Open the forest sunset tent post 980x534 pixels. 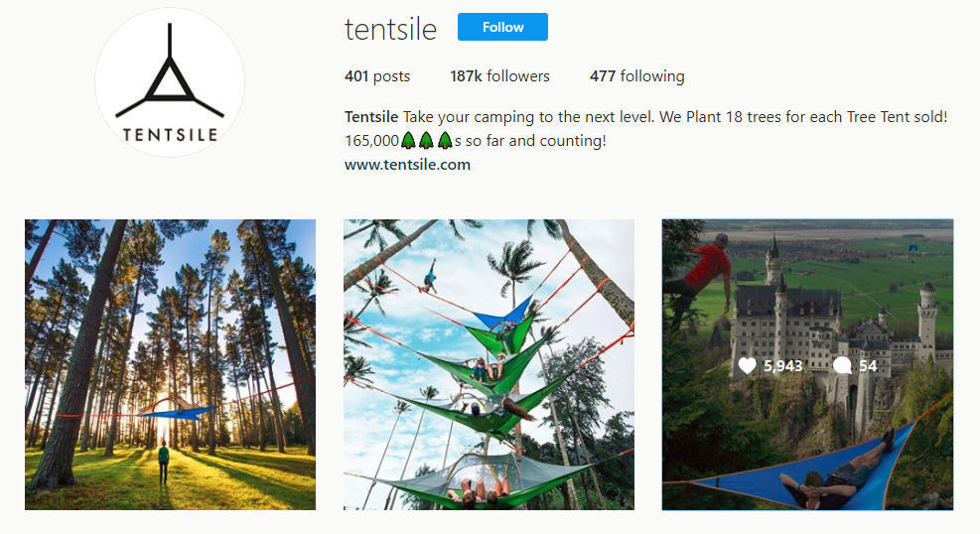(170, 364)
